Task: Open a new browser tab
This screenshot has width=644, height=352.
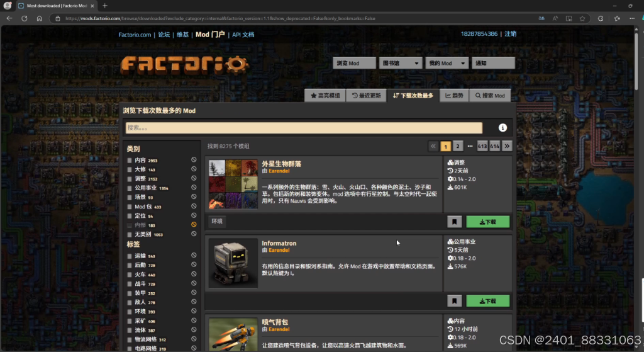Action: pos(105,6)
